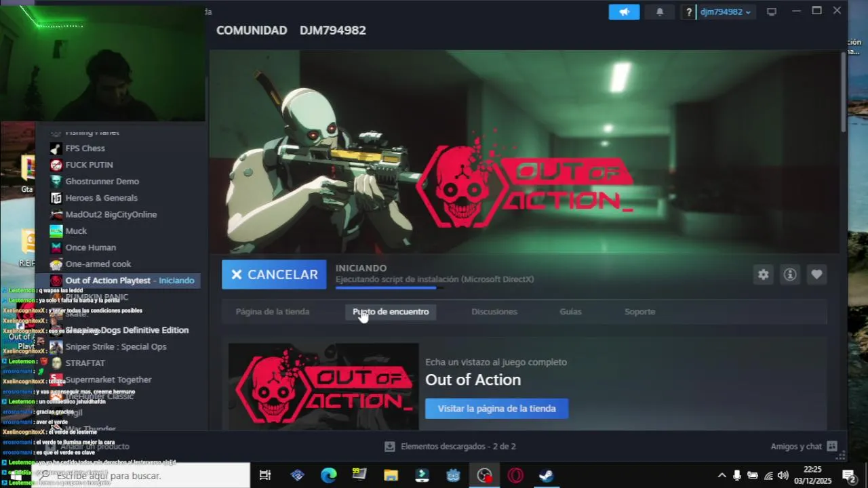Select Out of Action Playtest skull icon
This screenshot has height=488, width=868.
pyautogui.click(x=56, y=281)
